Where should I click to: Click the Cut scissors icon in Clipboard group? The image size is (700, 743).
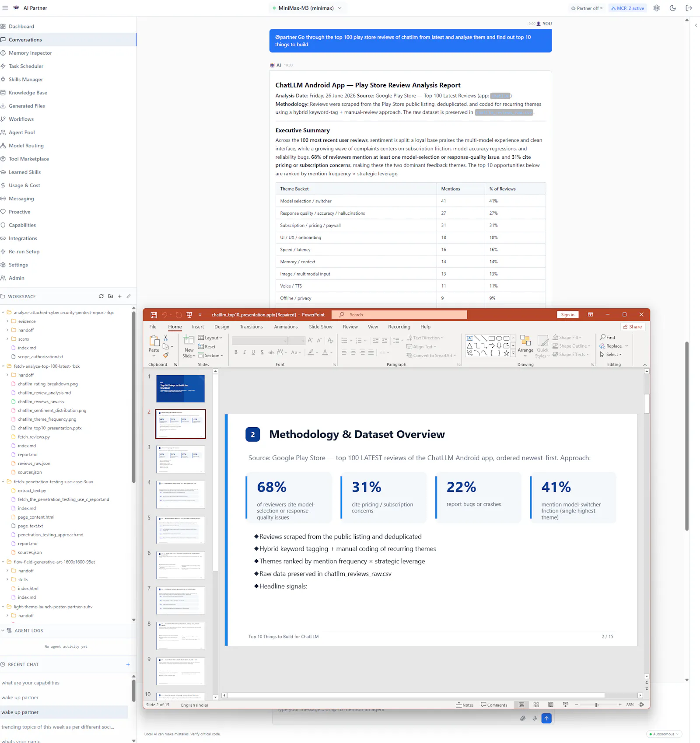pos(165,338)
